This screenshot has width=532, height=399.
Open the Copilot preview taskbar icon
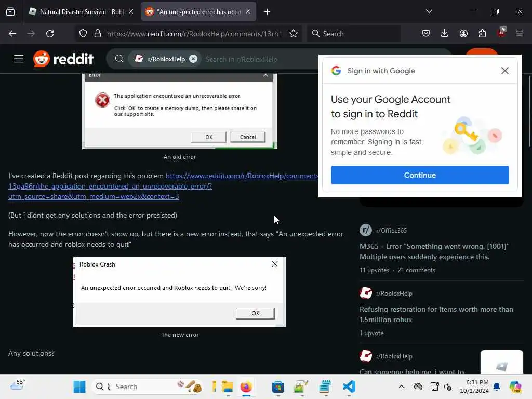tap(515, 387)
